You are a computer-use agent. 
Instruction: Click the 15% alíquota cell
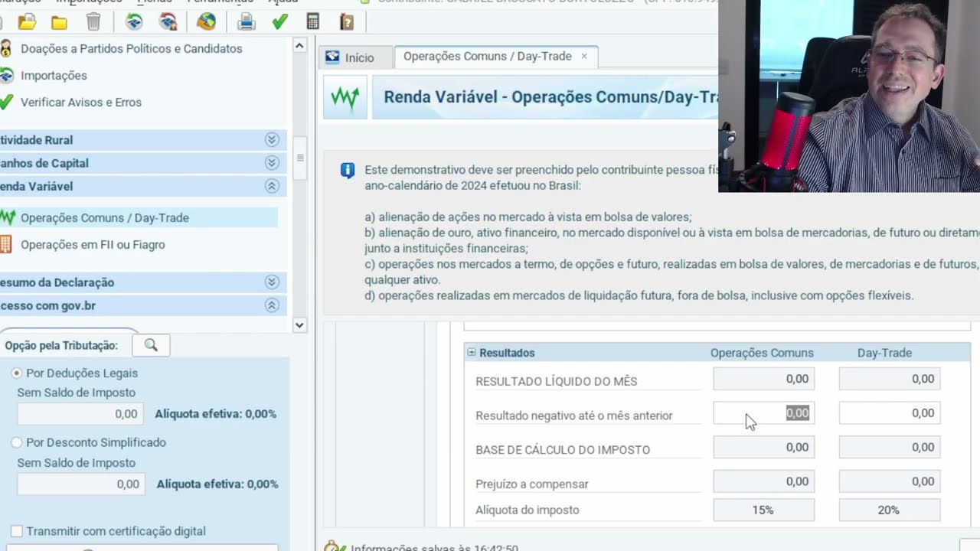763,510
